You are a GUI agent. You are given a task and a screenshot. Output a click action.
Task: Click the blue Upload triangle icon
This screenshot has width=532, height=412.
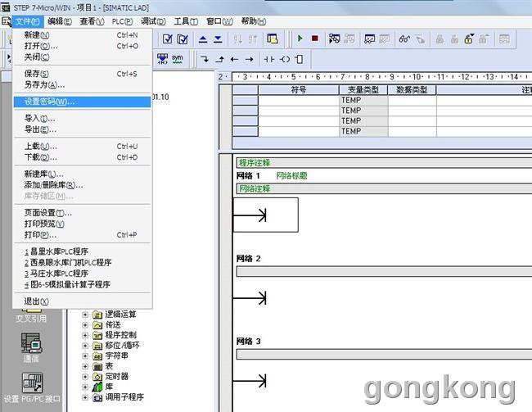(203, 39)
